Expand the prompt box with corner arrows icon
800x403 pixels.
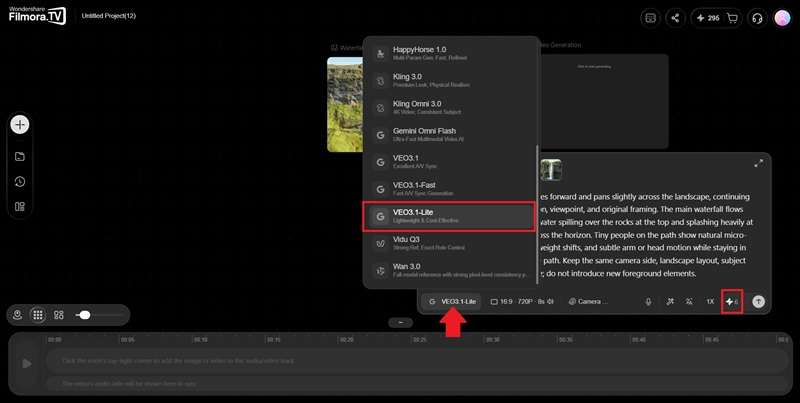coord(759,163)
